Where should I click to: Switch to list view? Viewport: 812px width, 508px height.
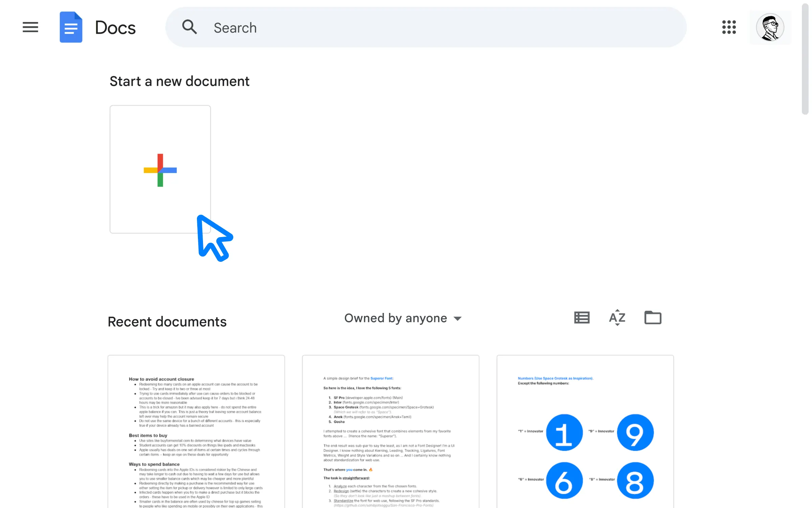click(x=582, y=318)
